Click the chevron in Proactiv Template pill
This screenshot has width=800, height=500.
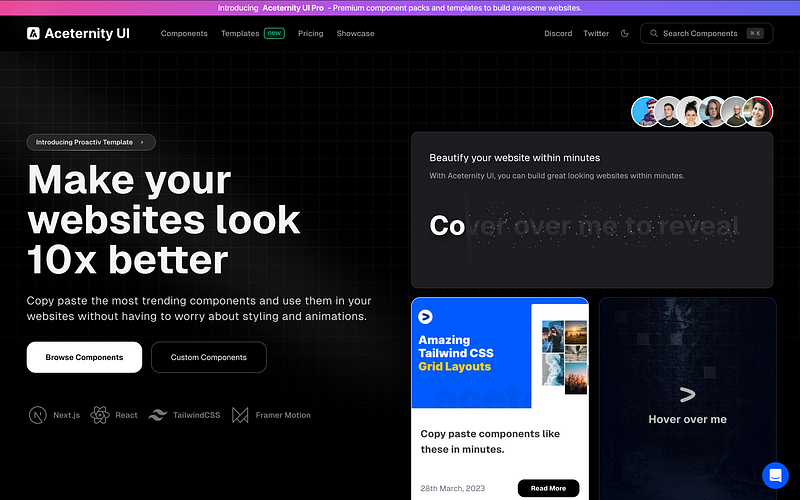click(x=142, y=142)
